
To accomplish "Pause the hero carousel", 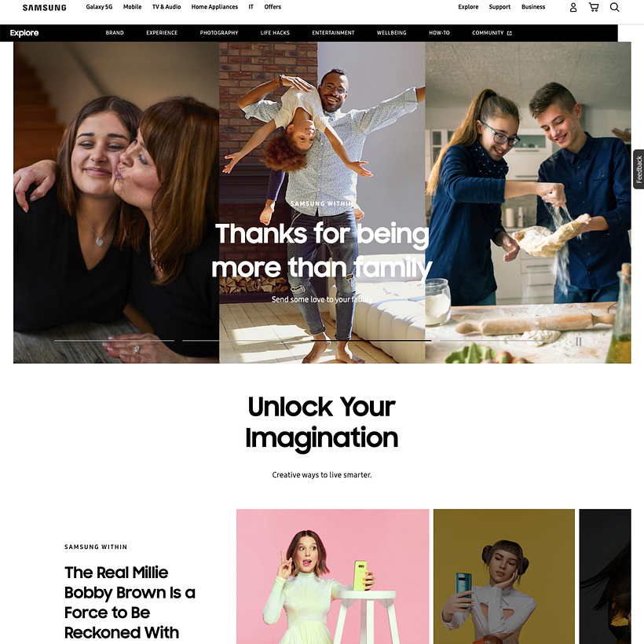I will [x=579, y=342].
